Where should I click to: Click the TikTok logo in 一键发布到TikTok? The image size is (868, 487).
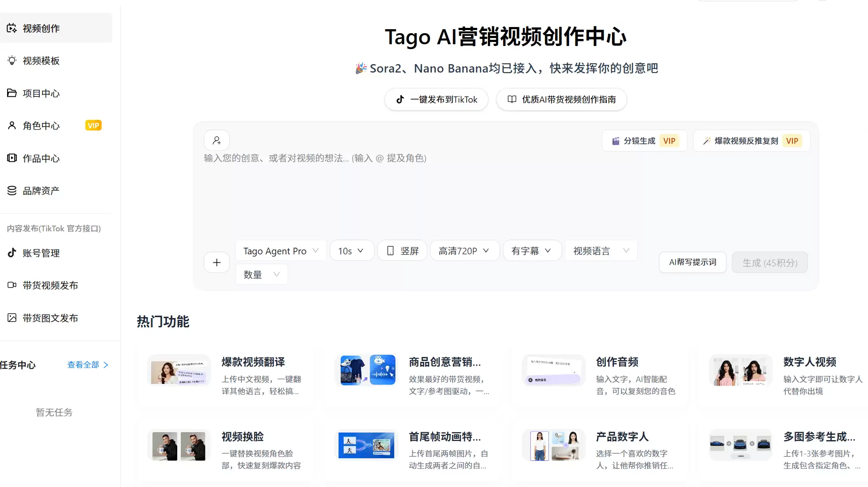click(400, 100)
